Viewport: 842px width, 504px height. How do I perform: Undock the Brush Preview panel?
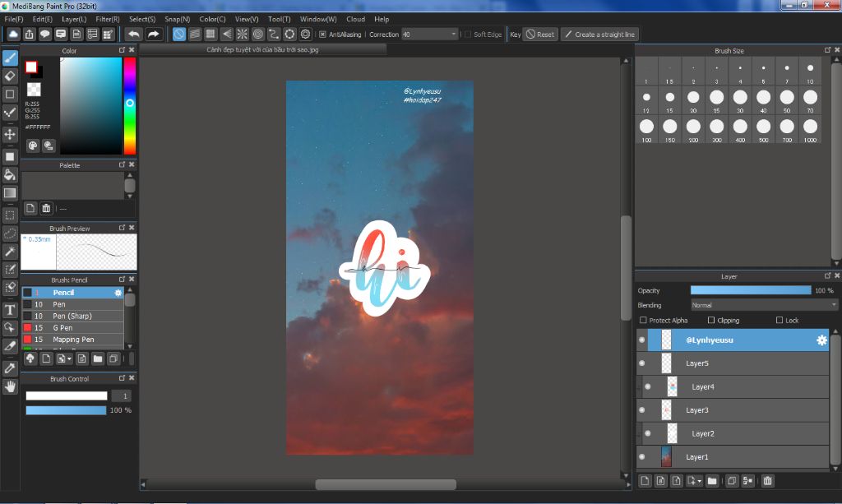click(x=122, y=228)
